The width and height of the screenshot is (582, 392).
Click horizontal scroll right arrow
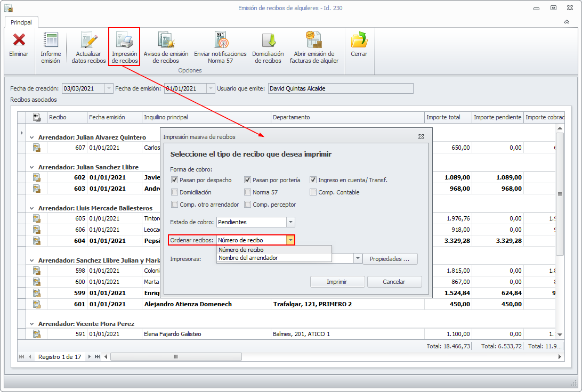point(560,357)
